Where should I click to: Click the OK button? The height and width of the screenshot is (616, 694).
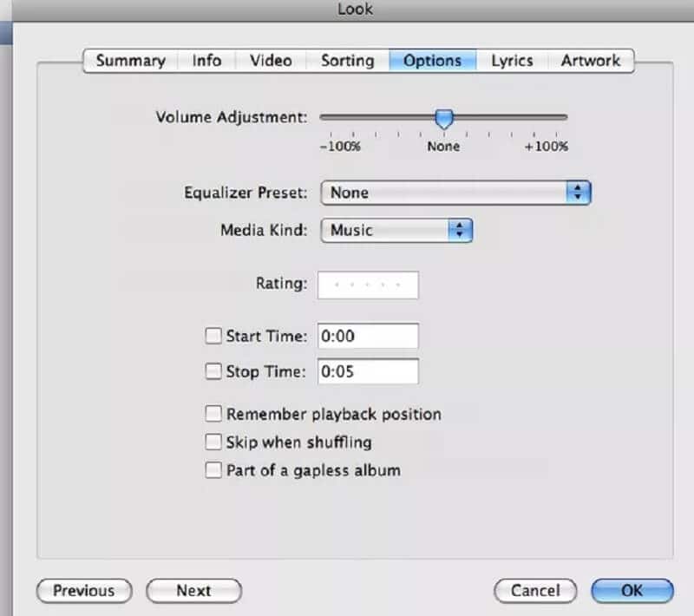(632, 591)
